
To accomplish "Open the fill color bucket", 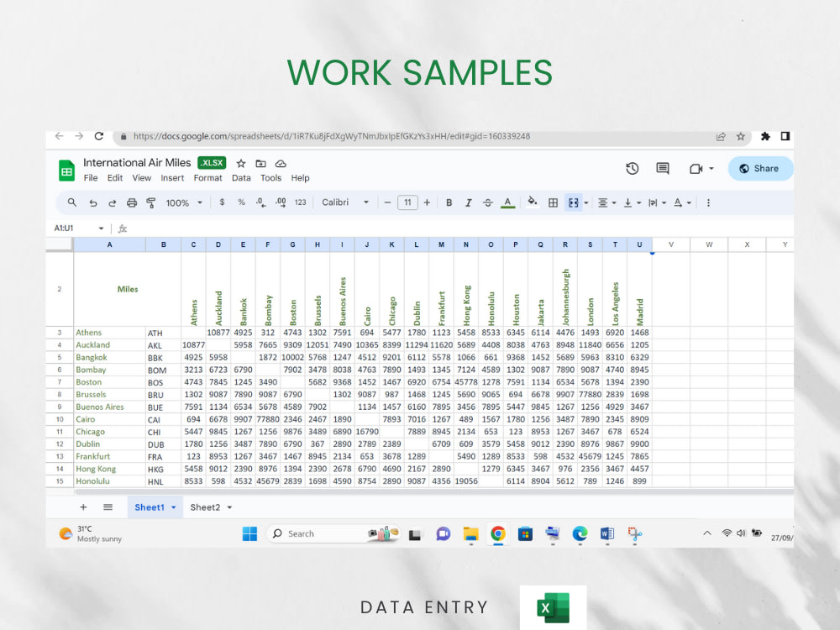I will click(x=532, y=202).
